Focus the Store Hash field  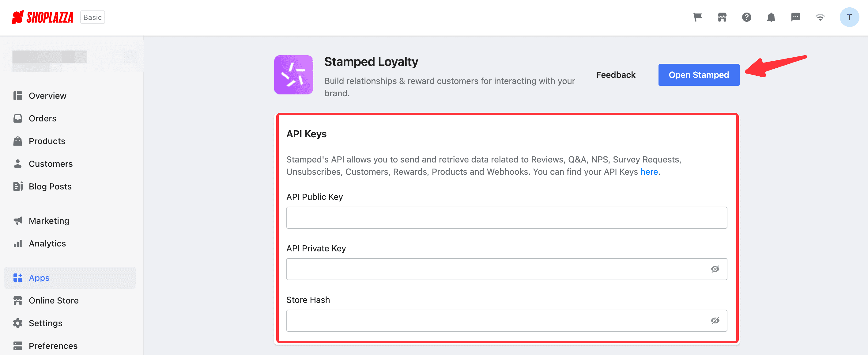507,321
